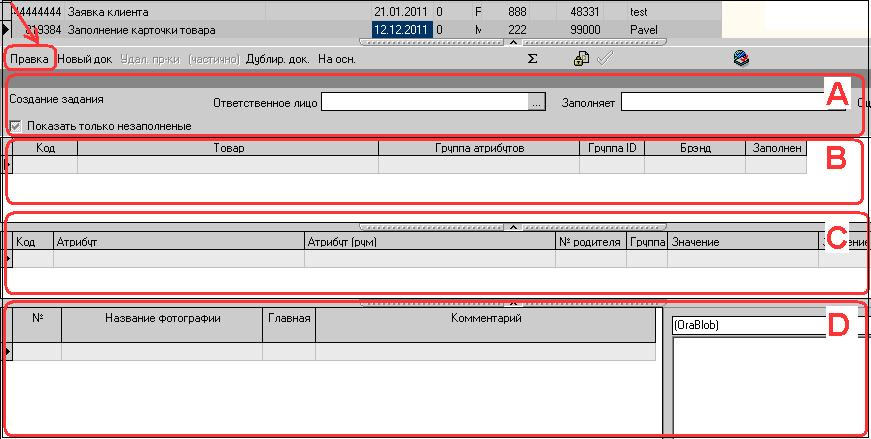Click the (частично) toolbar item
The width and height of the screenshot is (871, 439).
tap(214, 59)
